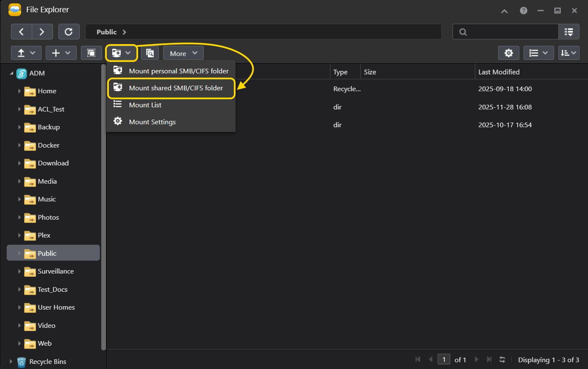Click the select all items icon
This screenshot has width=588, height=369.
91,53
